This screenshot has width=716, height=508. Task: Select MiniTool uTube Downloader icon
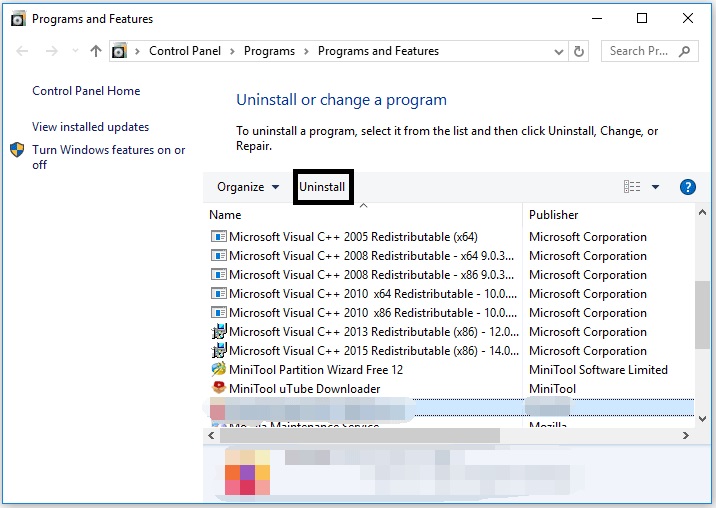219,388
